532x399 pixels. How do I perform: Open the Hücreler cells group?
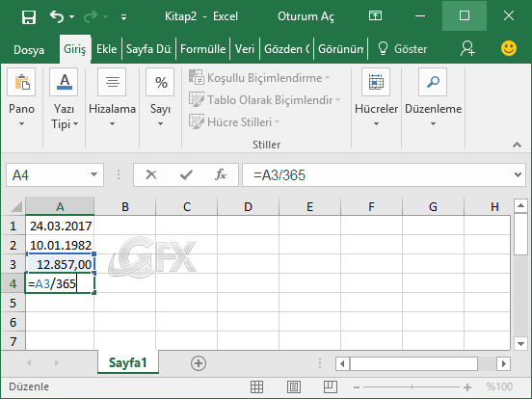[376, 98]
